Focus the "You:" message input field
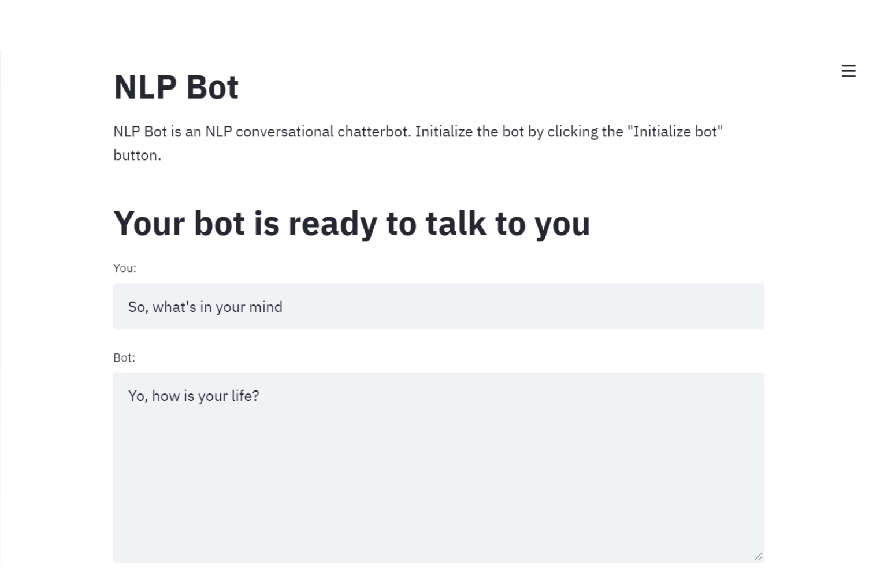869x588 pixels. tap(438, 307)
